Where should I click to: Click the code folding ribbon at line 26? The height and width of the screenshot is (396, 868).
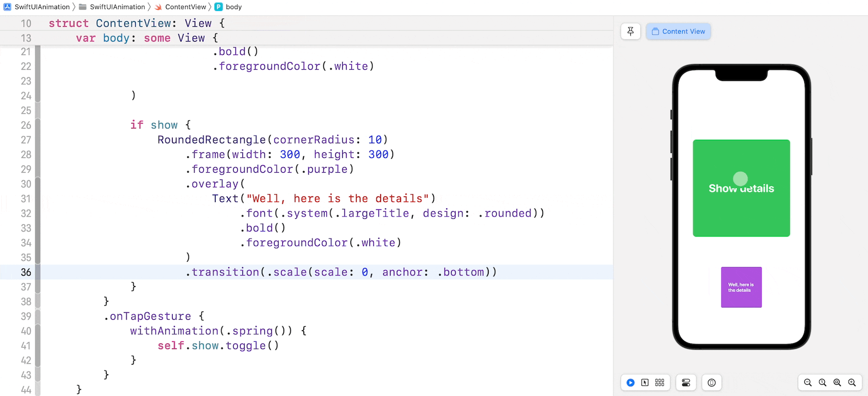pos(38,125)
